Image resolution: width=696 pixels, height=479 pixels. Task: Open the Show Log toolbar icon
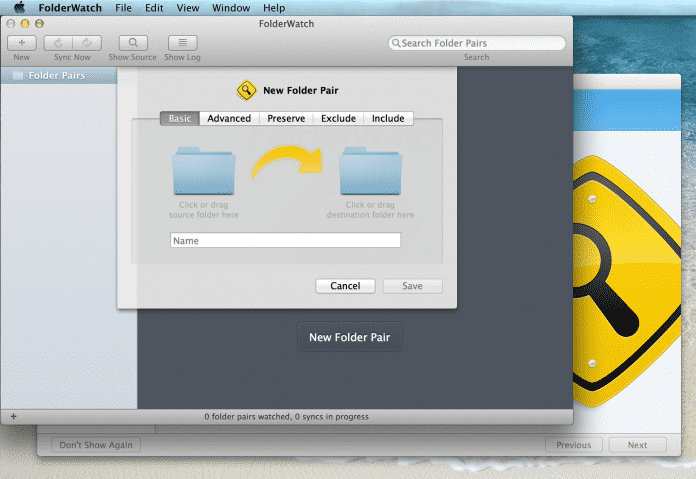tap(182, 43)
